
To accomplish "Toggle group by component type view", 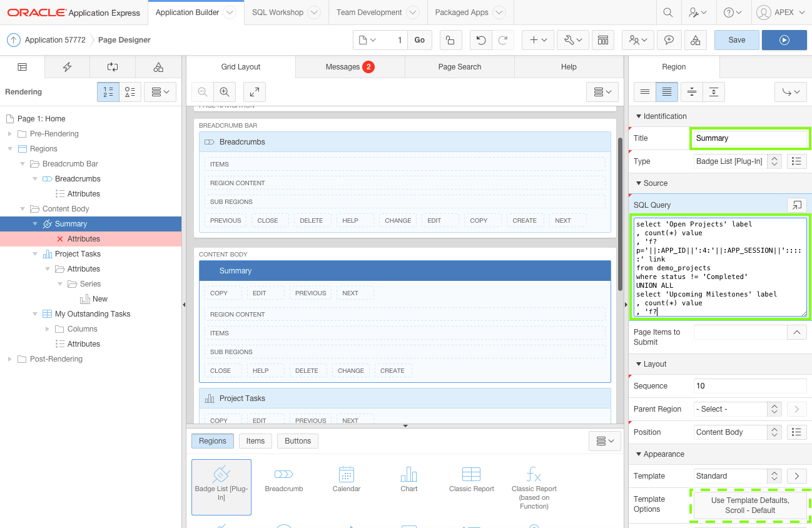I will pos(130,92).
